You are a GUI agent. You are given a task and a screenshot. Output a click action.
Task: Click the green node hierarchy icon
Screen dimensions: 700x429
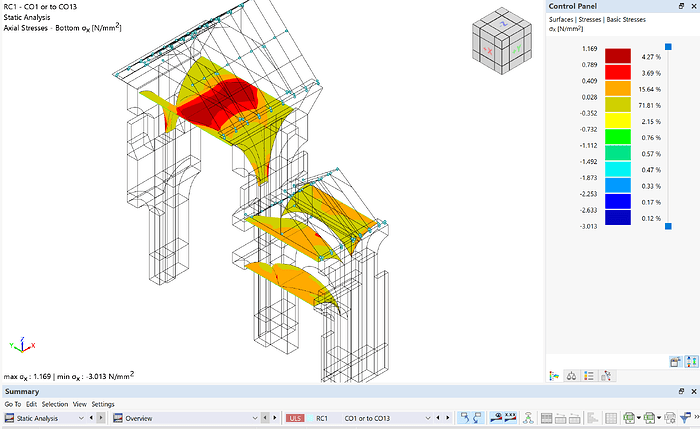[x=529, y=418]
